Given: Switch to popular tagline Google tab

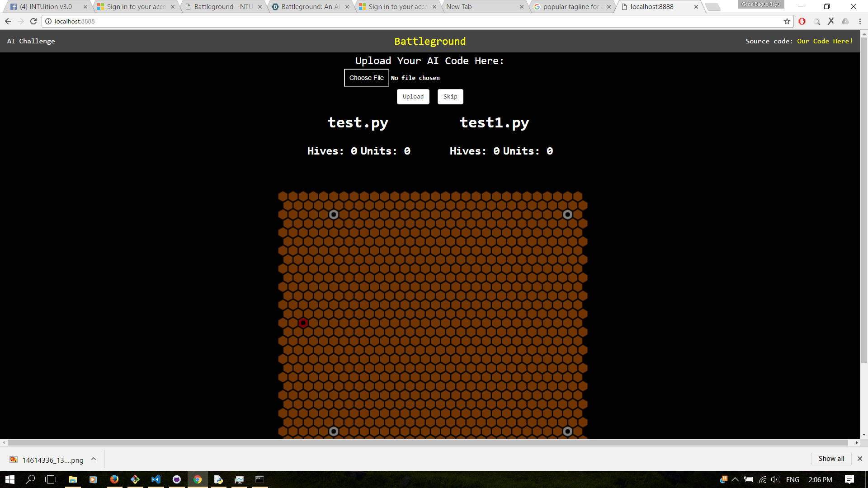Looking at the screenshot, I should pyautogui.click(x=571, y=7).
